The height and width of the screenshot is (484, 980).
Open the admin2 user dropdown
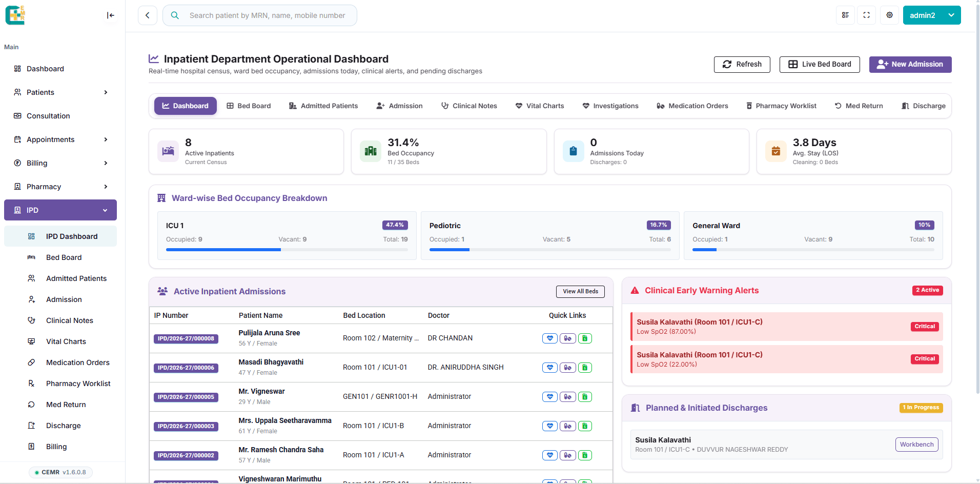(x=932, y=15)
